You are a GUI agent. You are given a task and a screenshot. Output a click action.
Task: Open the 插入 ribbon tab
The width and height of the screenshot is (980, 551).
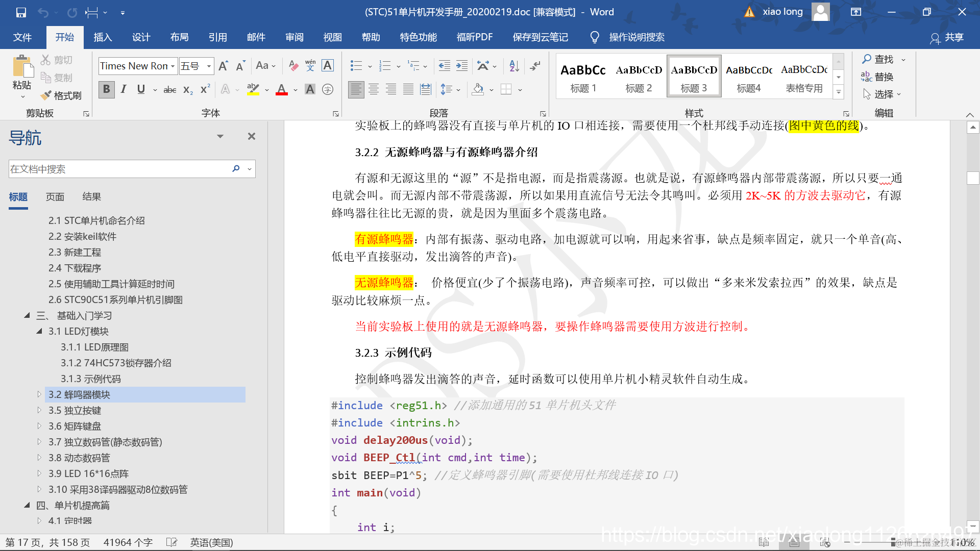(x=103, y=37)
